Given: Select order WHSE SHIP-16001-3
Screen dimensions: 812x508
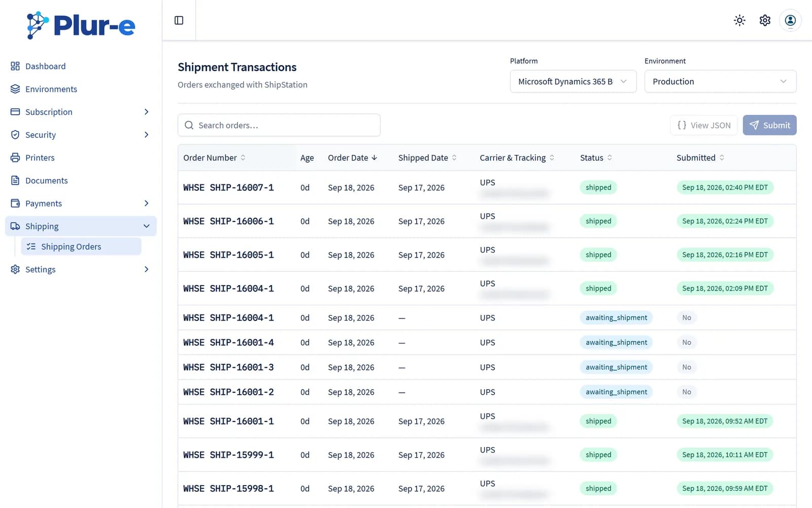Looking at the screenshot, I should (228, 367).
